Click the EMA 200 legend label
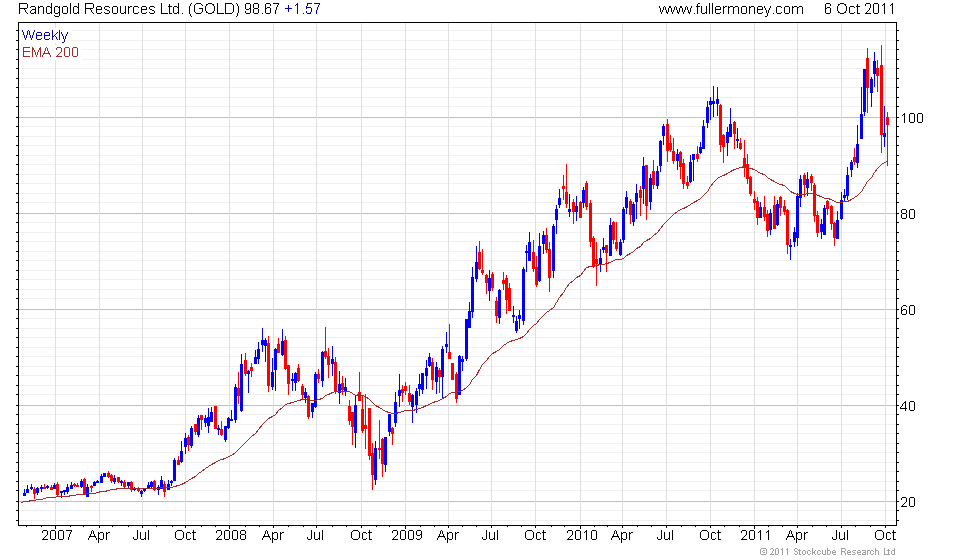The width and height of the screenshot is (980, 560). (x=50, y=52)
